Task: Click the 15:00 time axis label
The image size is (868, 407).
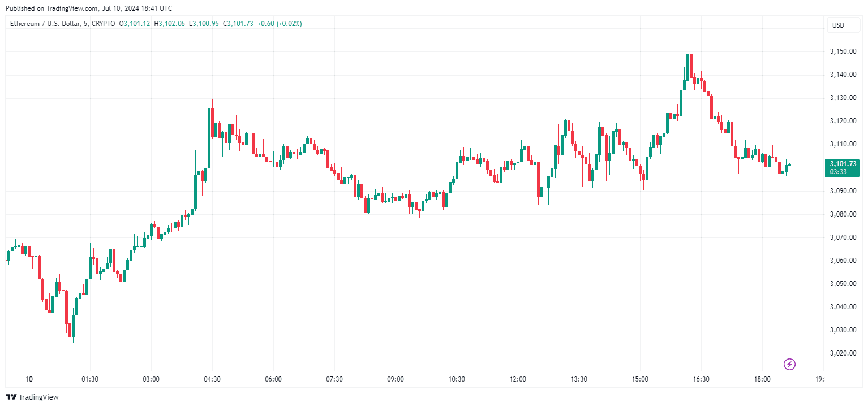Action: pyautogui.click(x=640, y=379)
